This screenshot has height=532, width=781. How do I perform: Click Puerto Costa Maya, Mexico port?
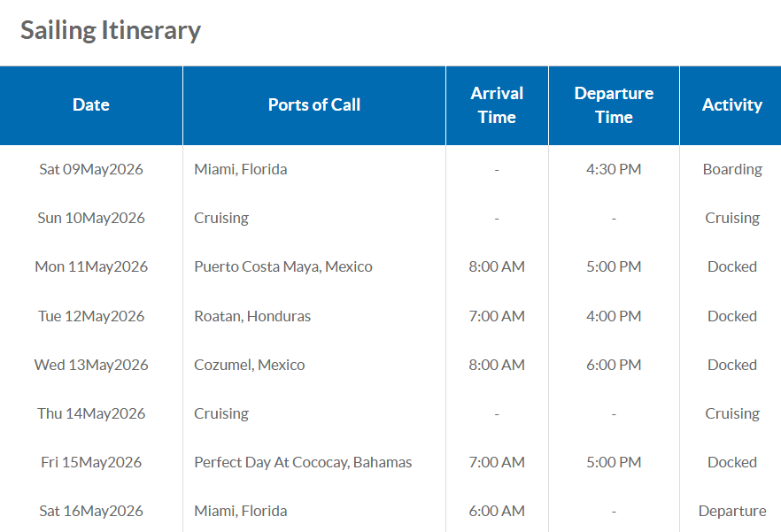[x=283, y=266]
